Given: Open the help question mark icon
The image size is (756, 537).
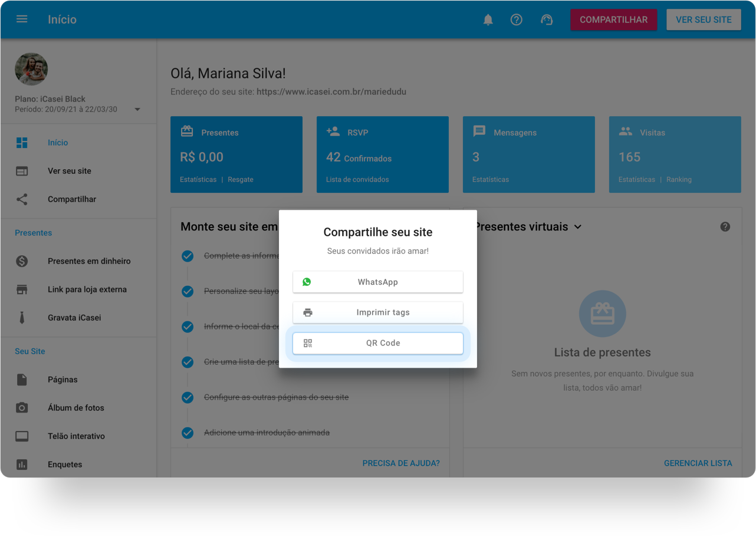Looking at the screenshot, I should pyautogui.click(x=516, y=19).
